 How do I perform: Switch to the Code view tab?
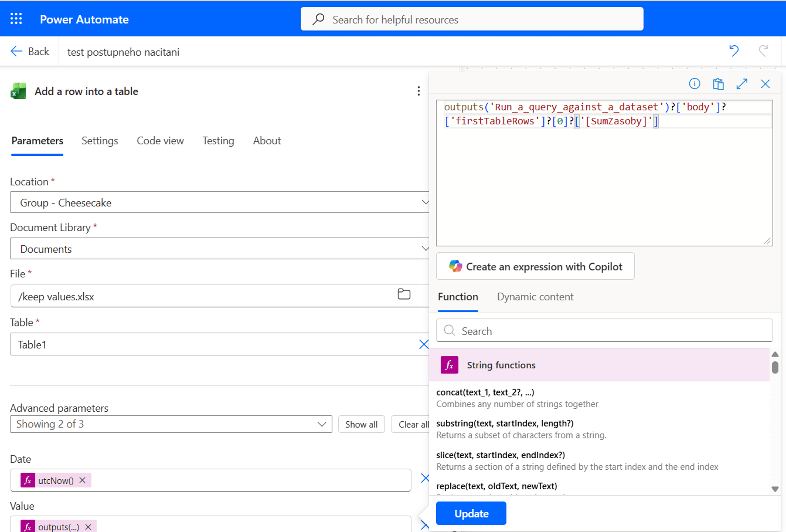click(160, 141)
